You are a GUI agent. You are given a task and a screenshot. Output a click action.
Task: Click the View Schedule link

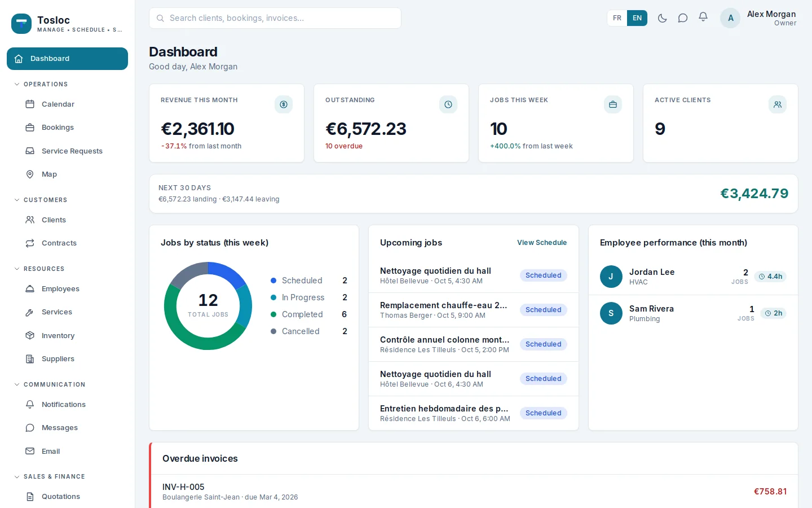pos(542,243)
